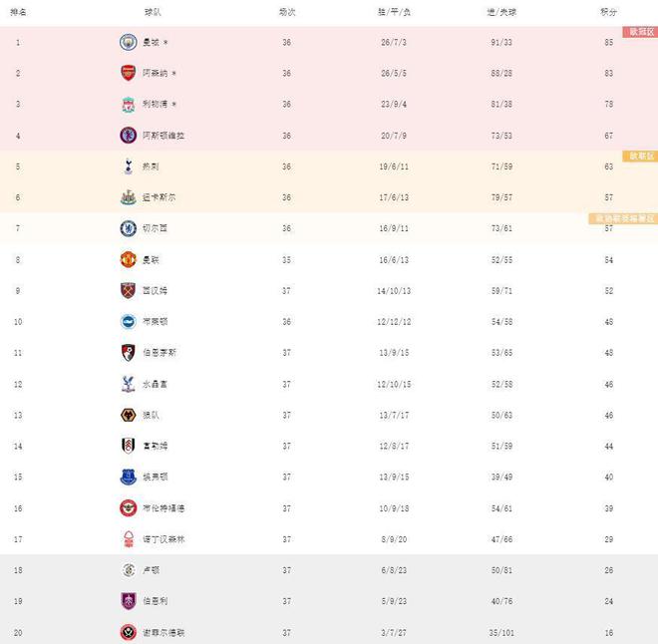
Task: Select the Brighton club logo
Action: 128,322
